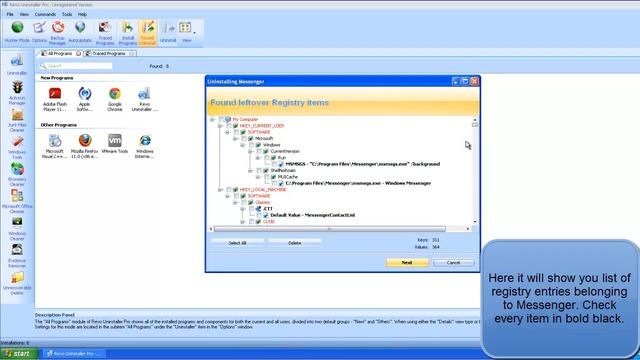The height and width of the screenshot is (360, 640).
Task: Click the Install Programs toolbar icon
Action: pos(128,33)
